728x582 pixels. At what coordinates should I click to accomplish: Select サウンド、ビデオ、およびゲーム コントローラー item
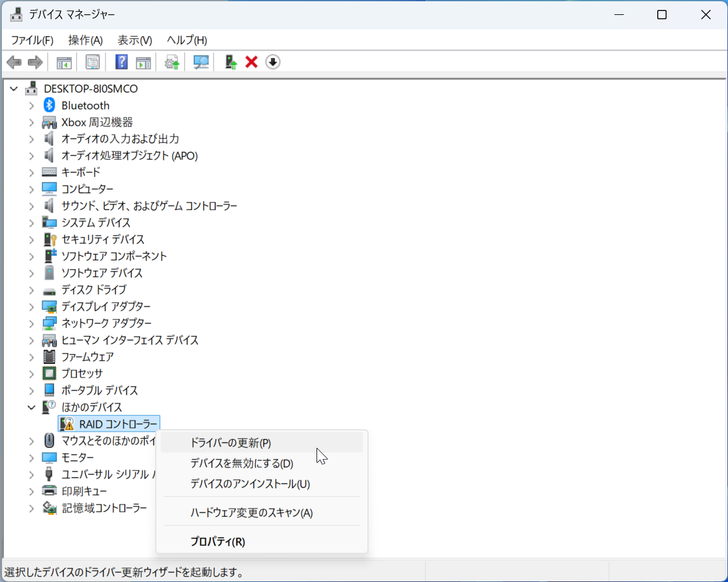[149, 206]
